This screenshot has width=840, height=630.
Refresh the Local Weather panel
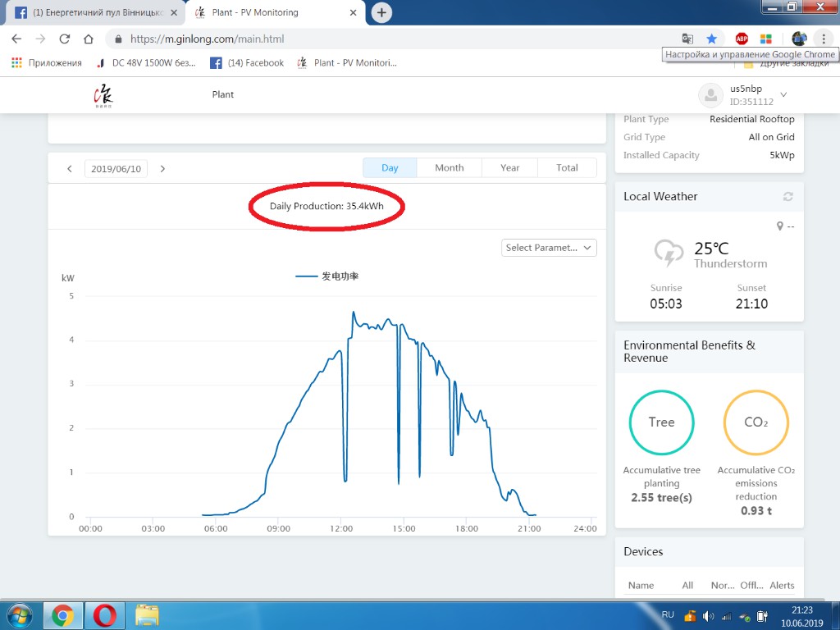[788, 197]
